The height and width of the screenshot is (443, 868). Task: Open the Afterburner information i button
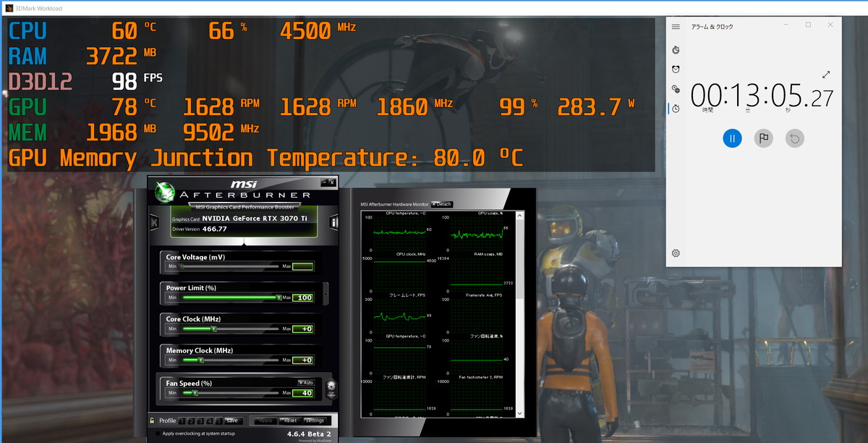334,223
